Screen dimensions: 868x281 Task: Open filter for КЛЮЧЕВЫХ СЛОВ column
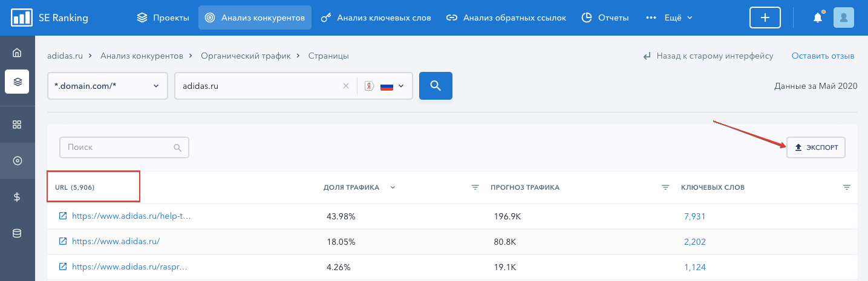click(847, 187)
